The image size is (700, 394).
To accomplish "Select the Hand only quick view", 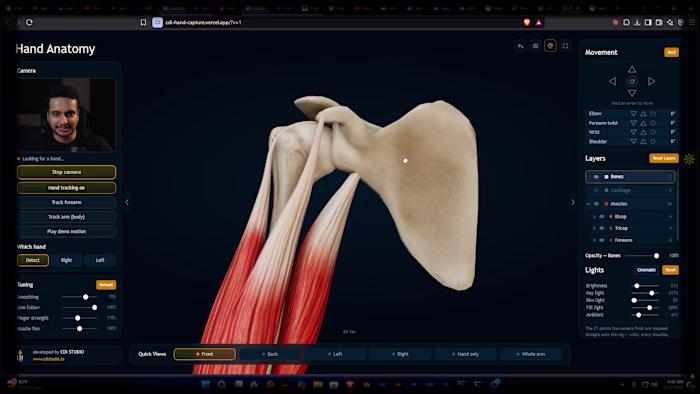I will tap(465, 354).
